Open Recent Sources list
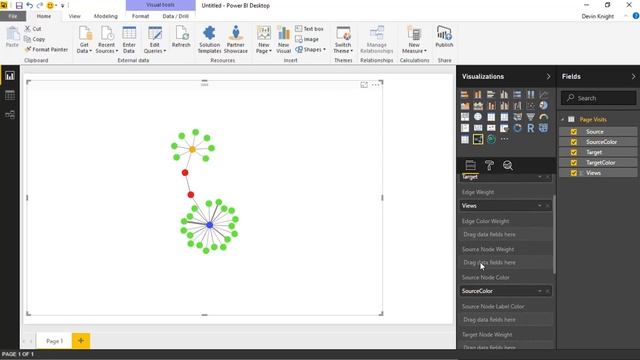The height and width of the screenshot is (360, 640). click(x=107, y=40)
